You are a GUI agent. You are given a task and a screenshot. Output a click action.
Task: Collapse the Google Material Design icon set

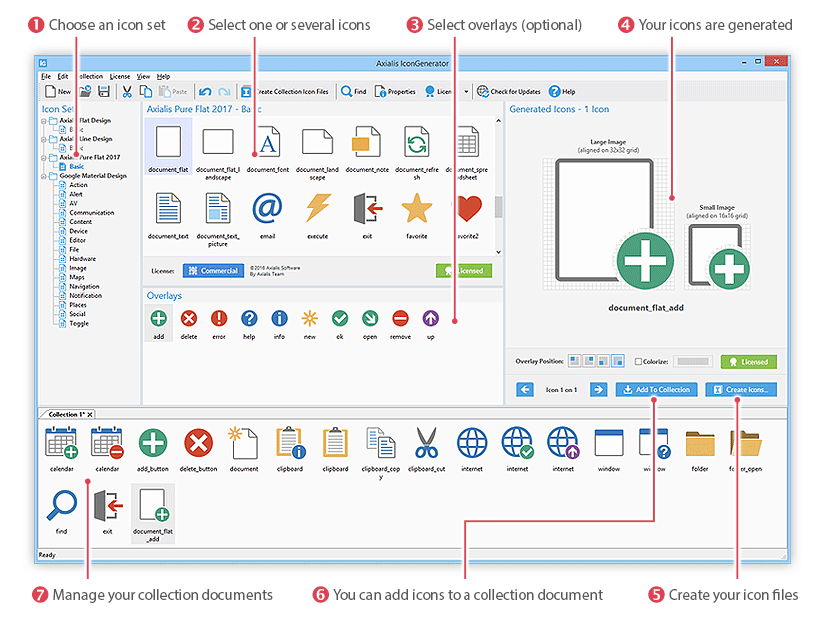point(44,176)
